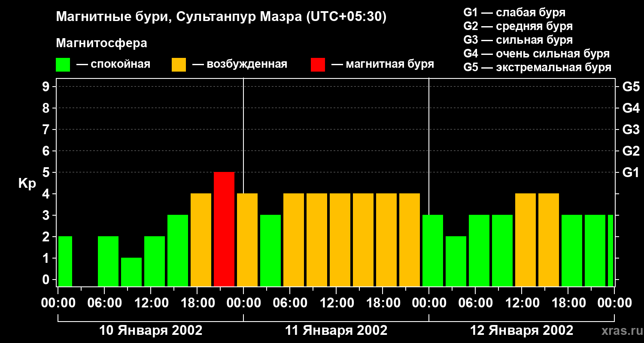Image resolution: width=644 pixels, height=343 pixels.
Task: Click the '11 Января 2002' date label
Action: click(336, 331)
